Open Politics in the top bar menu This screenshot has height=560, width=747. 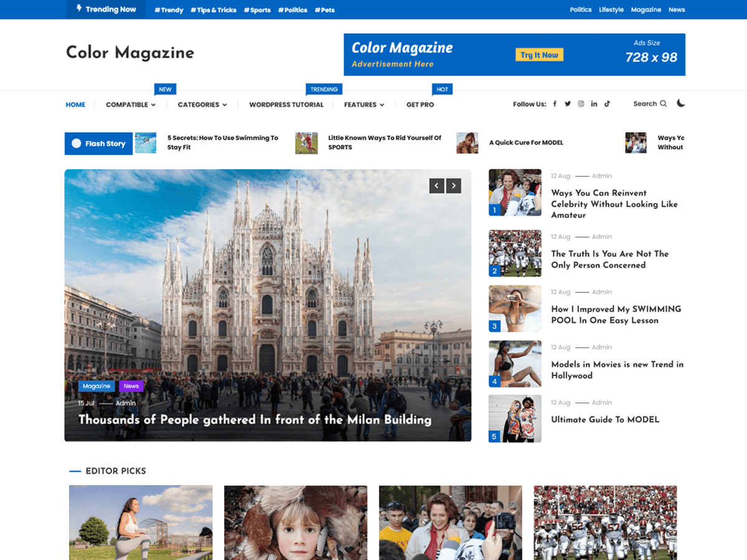pyautogui.click(x=580, y=9)
